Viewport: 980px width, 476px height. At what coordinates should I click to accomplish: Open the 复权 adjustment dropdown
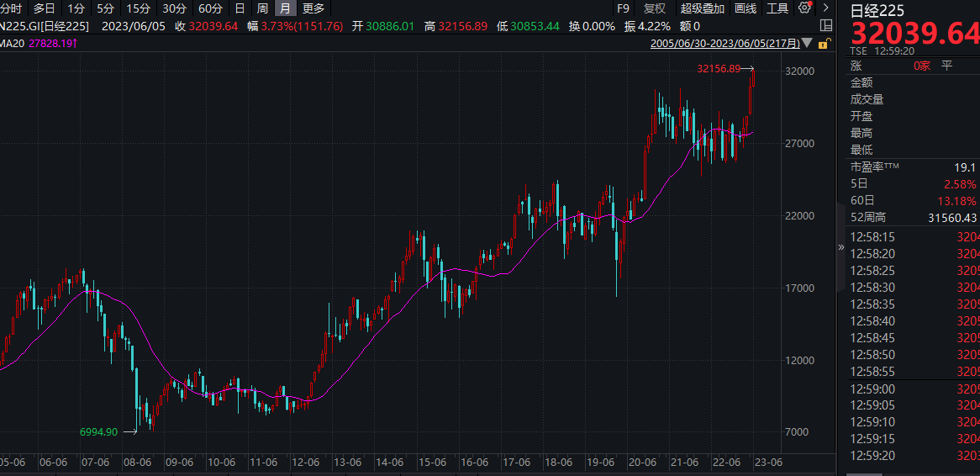655,8
